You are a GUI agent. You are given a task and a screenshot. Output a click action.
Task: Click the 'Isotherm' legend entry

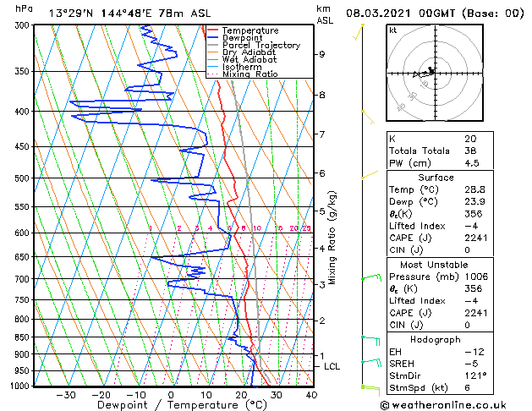tap(242, 67)
